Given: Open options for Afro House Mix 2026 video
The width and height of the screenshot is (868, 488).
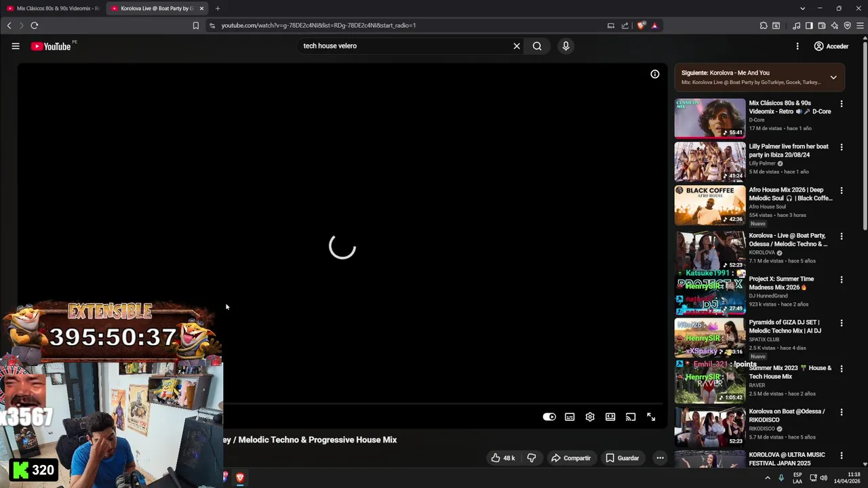Looking at the screenshot, I should point(842,190).
